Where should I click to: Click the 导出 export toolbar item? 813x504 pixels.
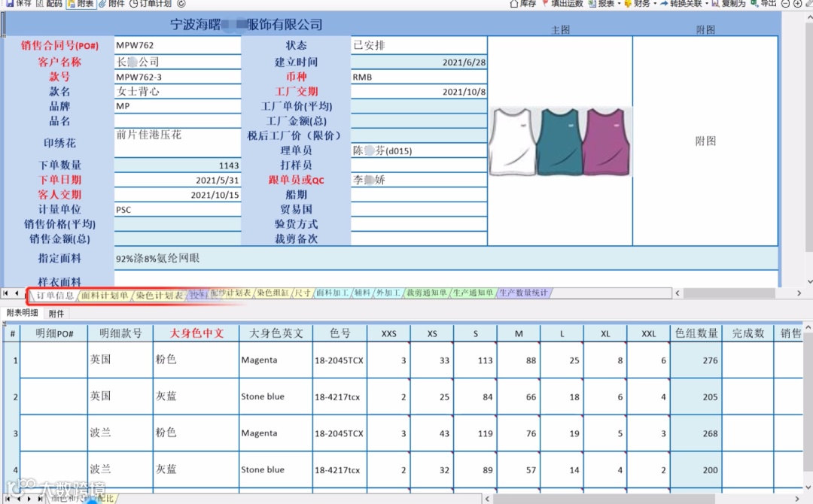(763, 3)
